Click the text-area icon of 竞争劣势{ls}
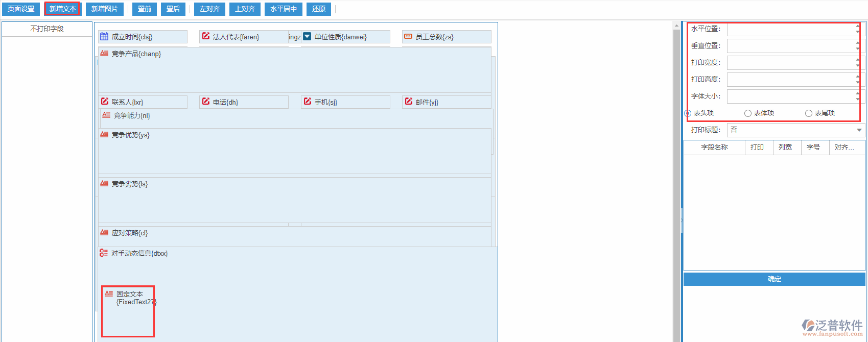The height and width of the screenshot is (342, 868). 104,184
